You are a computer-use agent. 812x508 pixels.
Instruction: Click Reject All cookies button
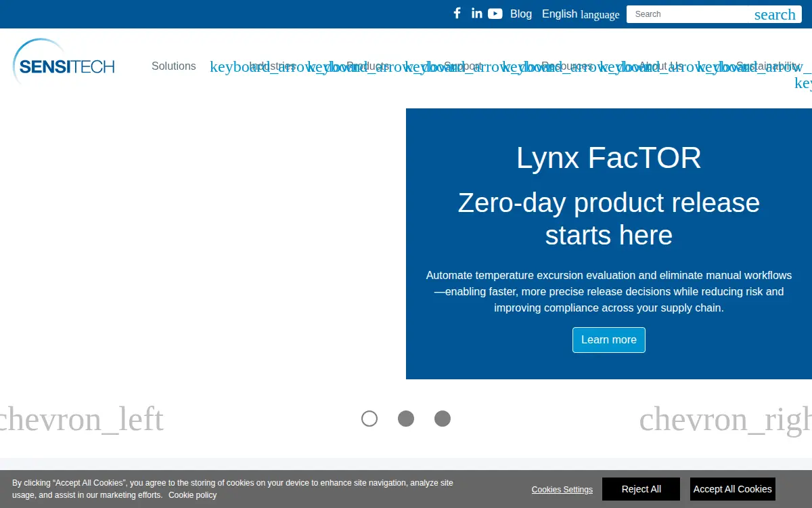pyautogui.click(x=641, y=489)
